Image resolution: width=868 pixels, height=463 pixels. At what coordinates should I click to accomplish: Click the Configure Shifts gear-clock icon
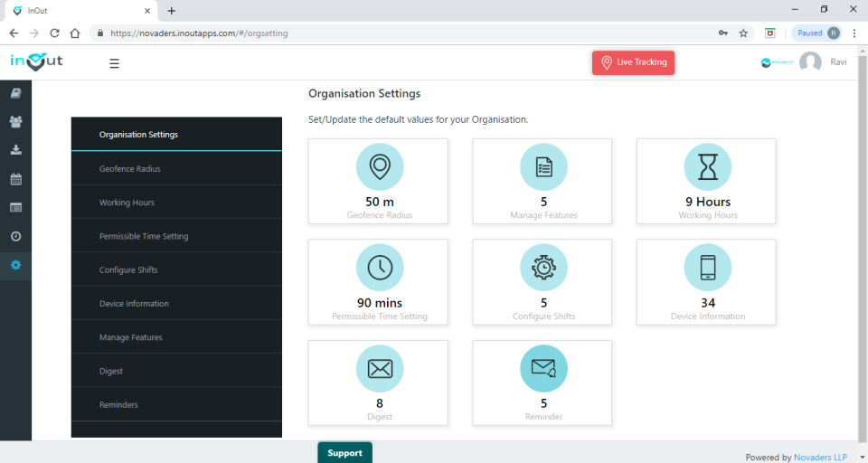(543, 268)
